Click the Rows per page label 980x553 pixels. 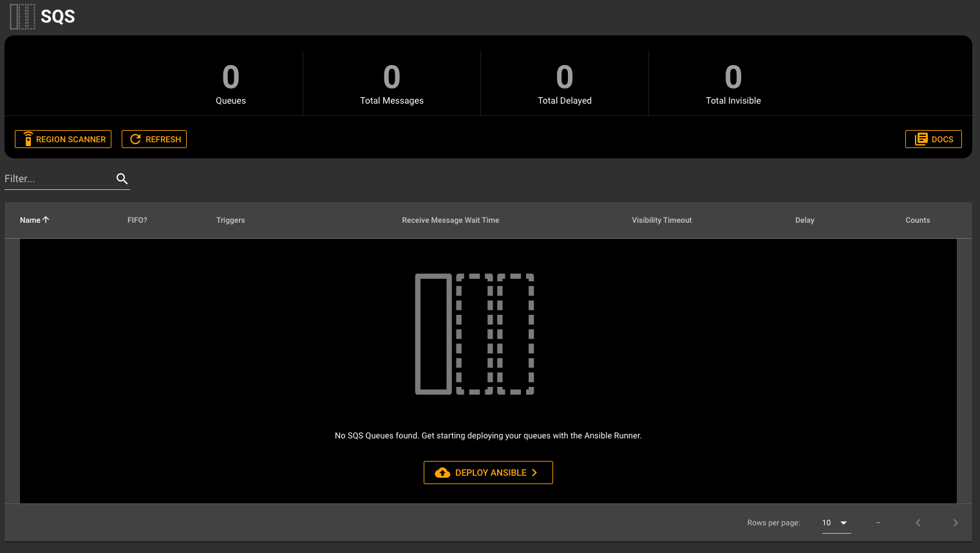click(773, 523)
